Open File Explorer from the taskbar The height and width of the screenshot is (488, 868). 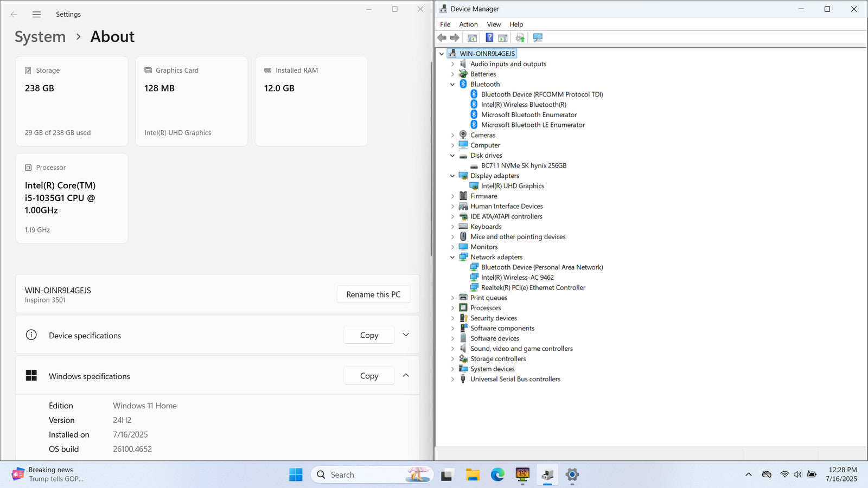pyautogui.click(x=473, y=475)
